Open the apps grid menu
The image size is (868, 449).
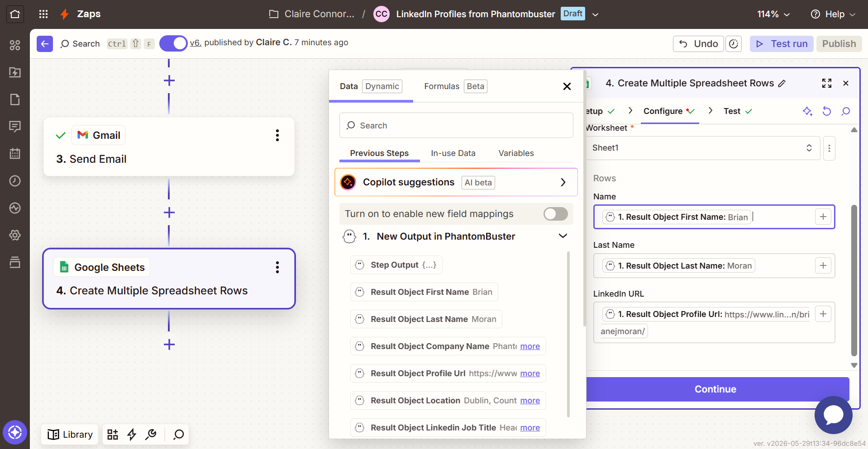(43, 14)
